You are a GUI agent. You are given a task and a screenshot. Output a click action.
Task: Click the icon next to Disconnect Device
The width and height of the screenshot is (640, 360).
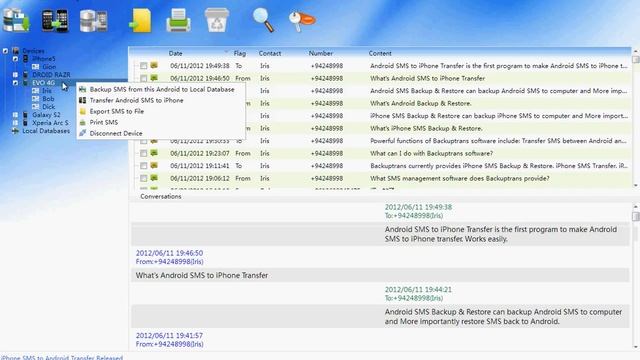pos(83,133)
